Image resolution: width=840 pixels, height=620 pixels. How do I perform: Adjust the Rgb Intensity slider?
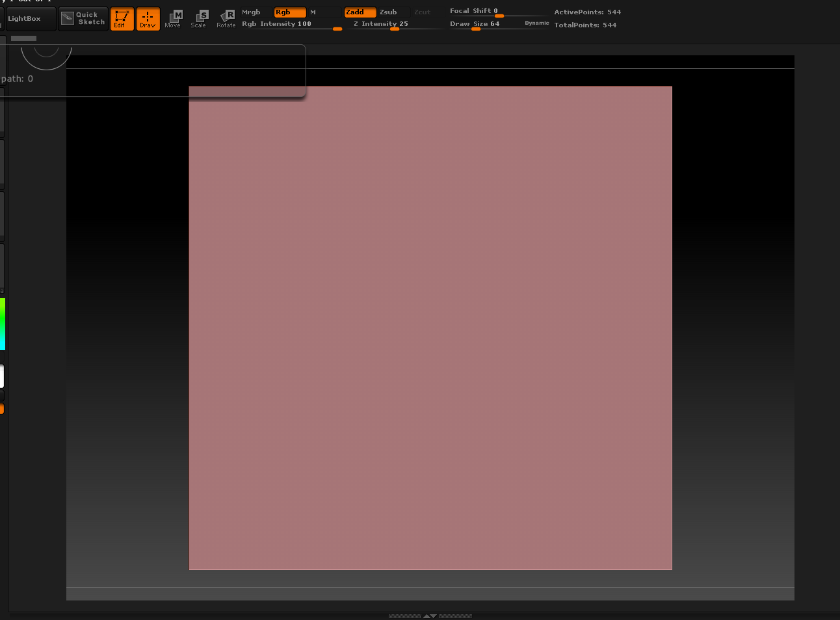click(291, 25)
